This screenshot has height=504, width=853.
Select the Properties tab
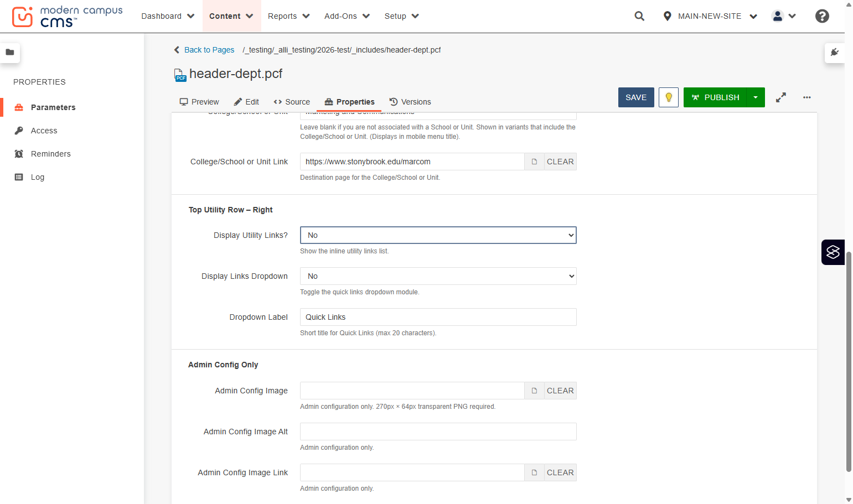(x=349, y=102)
